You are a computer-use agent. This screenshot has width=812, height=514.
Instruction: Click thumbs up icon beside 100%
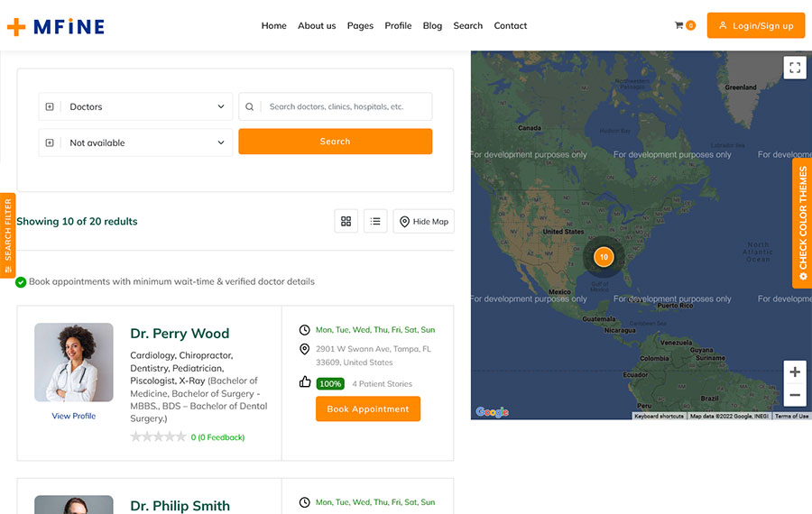click(305, 382)
